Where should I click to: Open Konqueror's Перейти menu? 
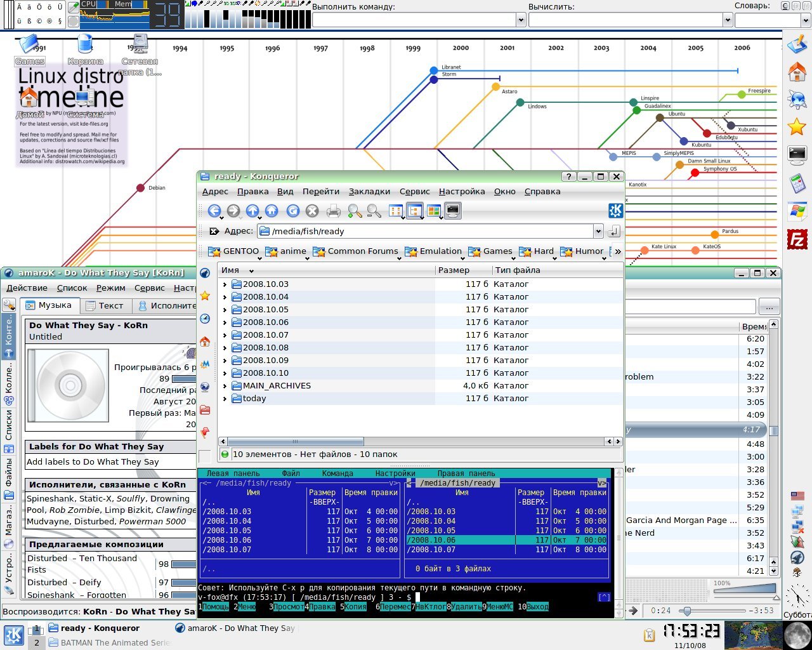(x=321, y=191)
